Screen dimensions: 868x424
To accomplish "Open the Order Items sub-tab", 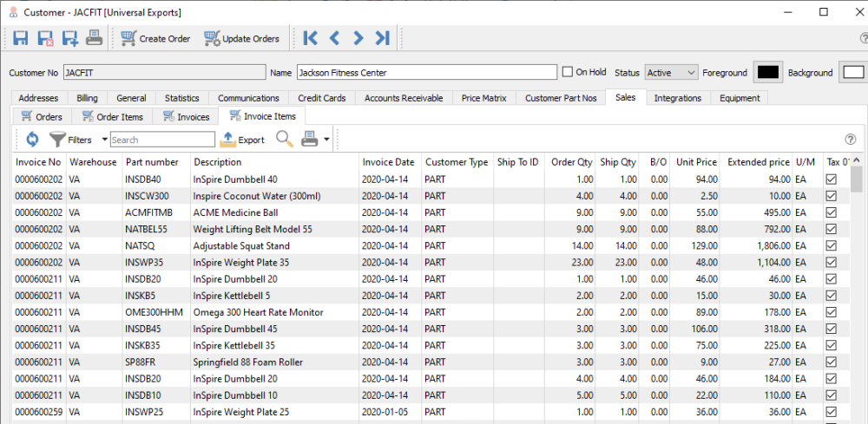I will [112, 116].
